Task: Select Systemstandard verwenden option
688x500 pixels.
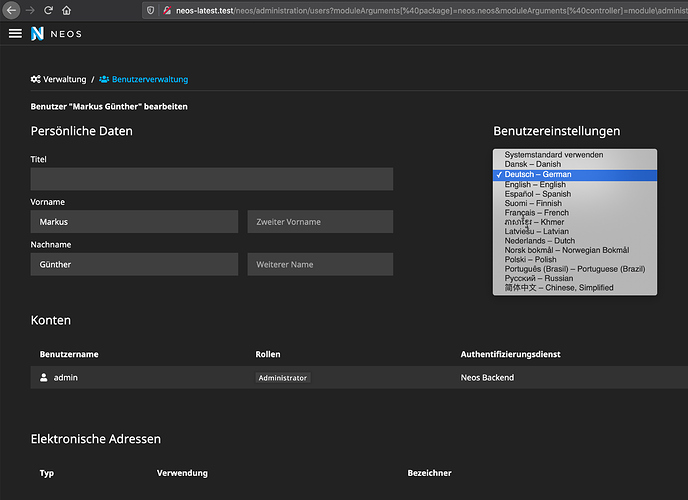Action: 575,154
